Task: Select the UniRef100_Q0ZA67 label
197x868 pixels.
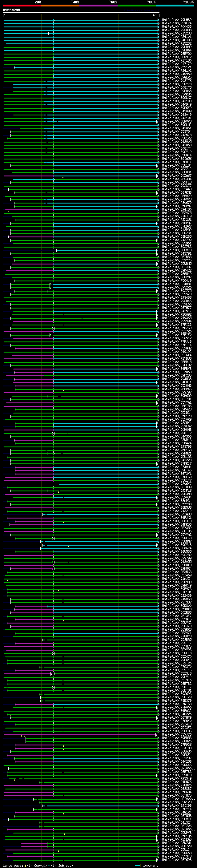Action: pyautogui.click(x=177, y=176)
